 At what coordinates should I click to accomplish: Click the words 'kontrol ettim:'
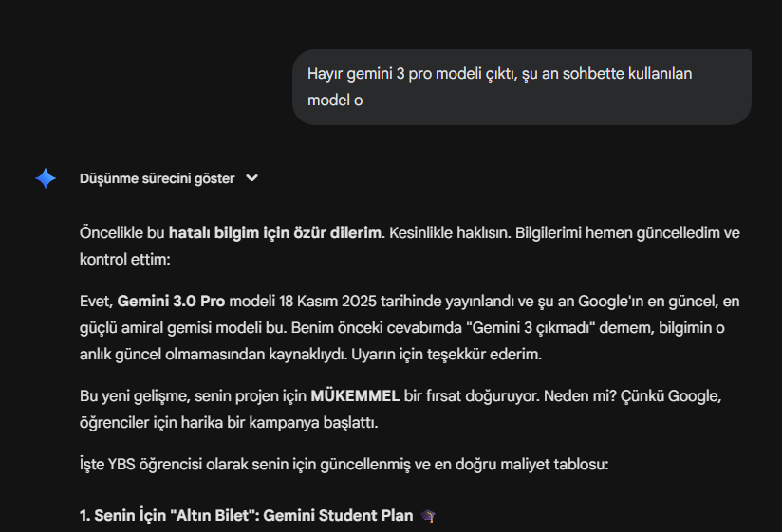click(x=125, y=259)
